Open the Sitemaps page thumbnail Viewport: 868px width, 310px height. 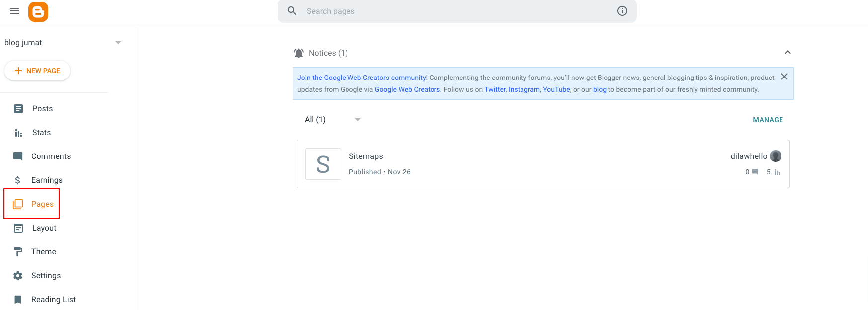(323, 164)
